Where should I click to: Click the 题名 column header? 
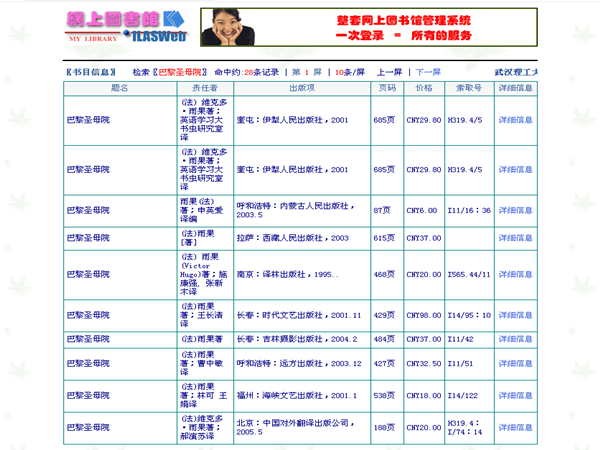tap(119, 88)
